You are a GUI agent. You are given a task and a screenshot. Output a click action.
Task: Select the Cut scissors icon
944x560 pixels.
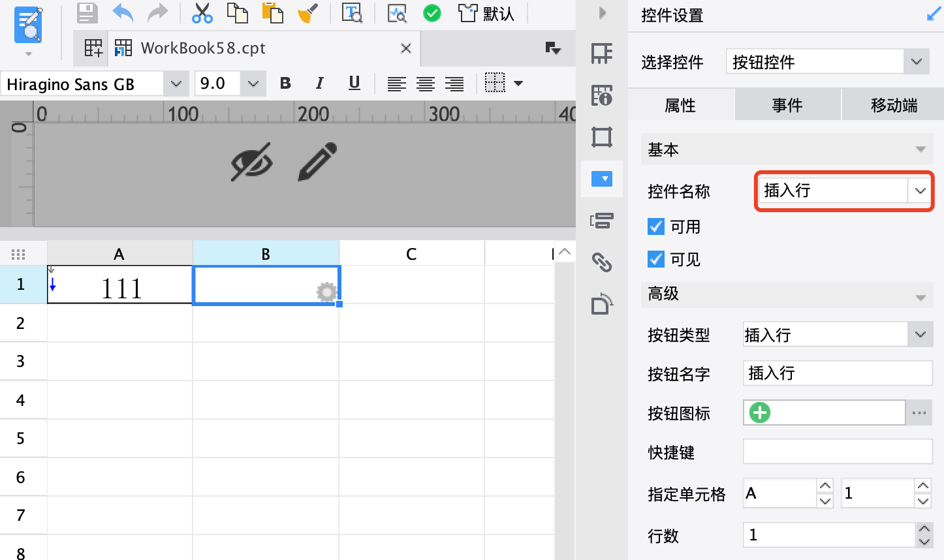[x=202, y=13]
